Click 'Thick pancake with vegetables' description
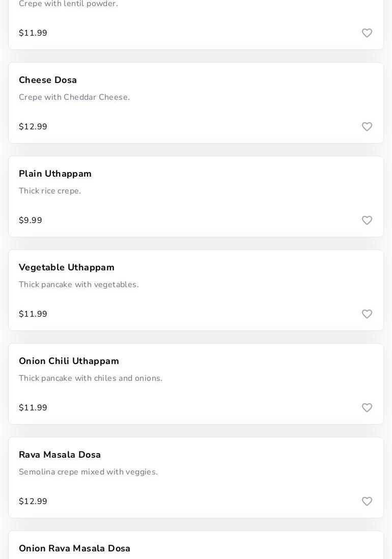The width and height of the screenshot is (392, 559). (78, 285)
